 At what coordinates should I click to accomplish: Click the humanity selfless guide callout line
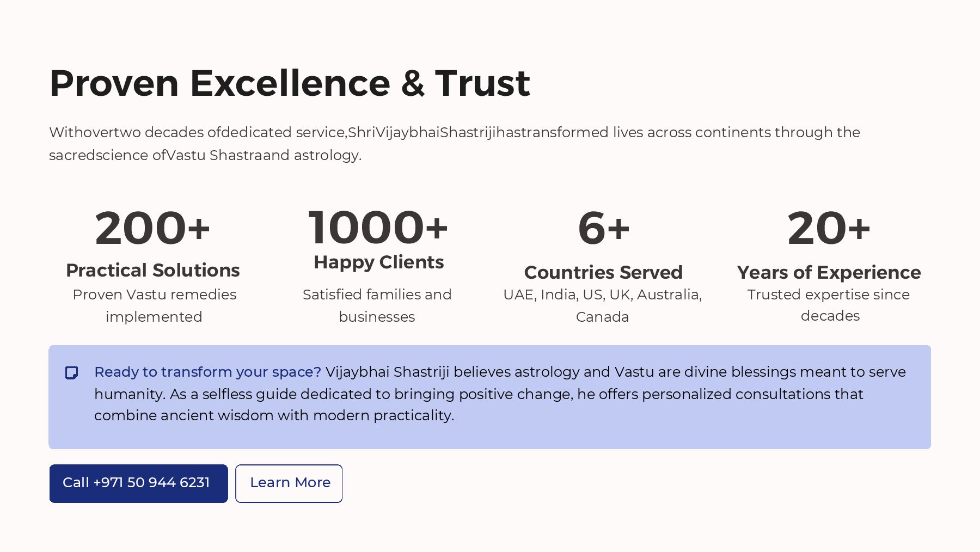479,394
